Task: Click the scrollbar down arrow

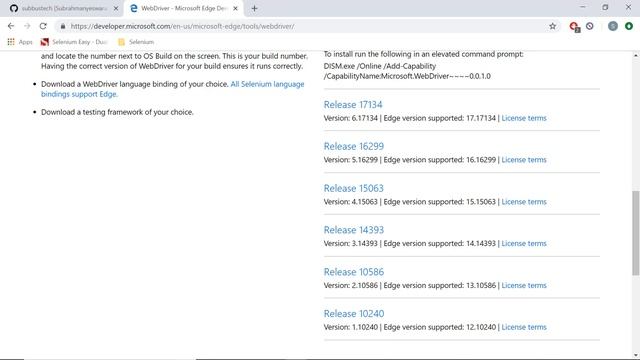Action: point(636,355)
